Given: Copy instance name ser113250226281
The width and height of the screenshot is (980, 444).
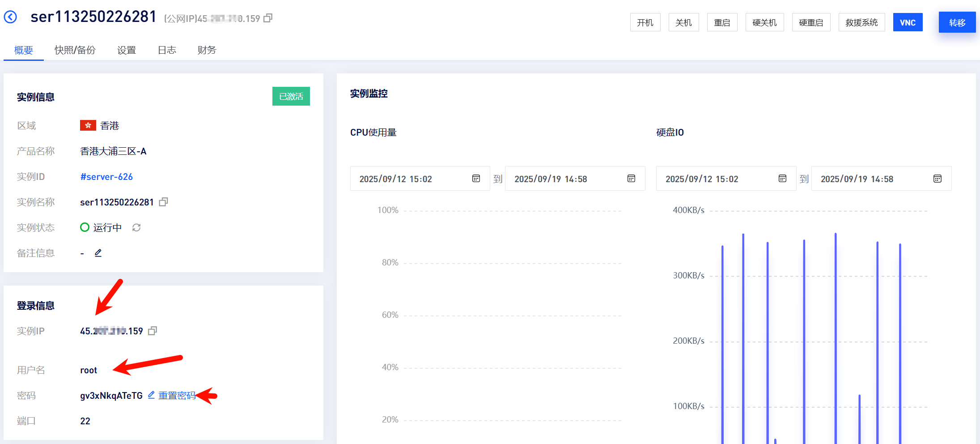Looking at the screenshot, I should pos(164,202).
